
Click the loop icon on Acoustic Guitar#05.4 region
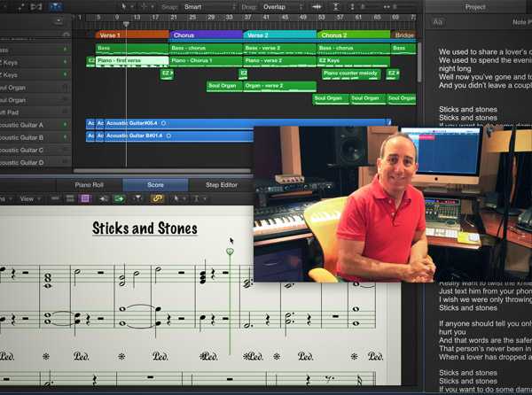163,123
